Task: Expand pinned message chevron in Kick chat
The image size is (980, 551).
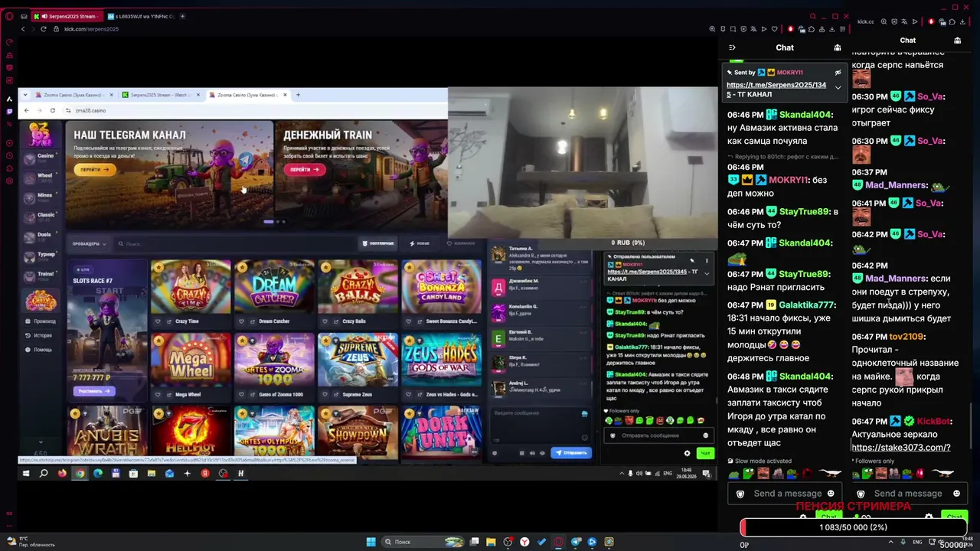Action: pos(838,87)
